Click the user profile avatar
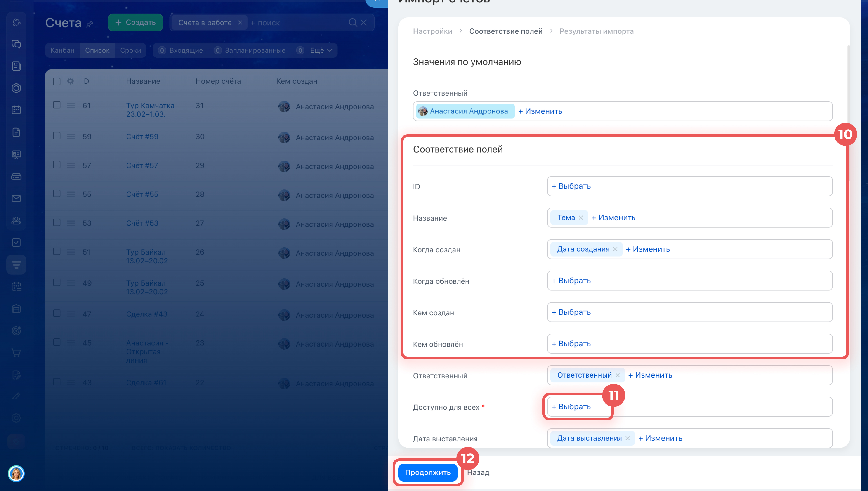This screenshot has height=491, width=868. [16, 473]
